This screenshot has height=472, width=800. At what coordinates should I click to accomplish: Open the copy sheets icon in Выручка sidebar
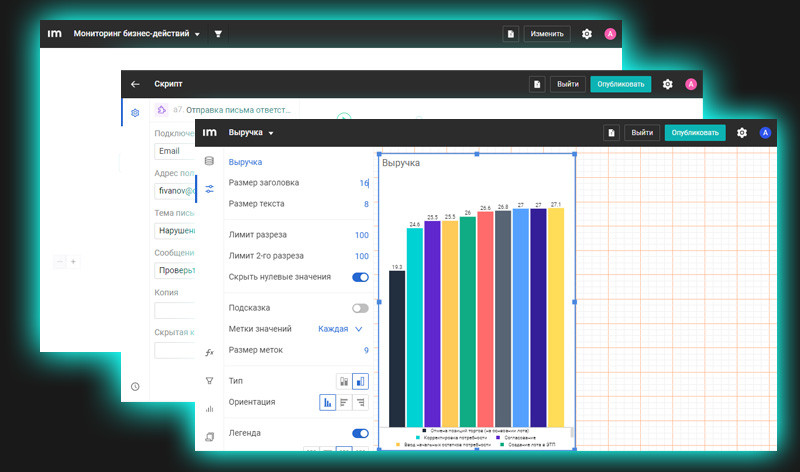pos(209,437)
